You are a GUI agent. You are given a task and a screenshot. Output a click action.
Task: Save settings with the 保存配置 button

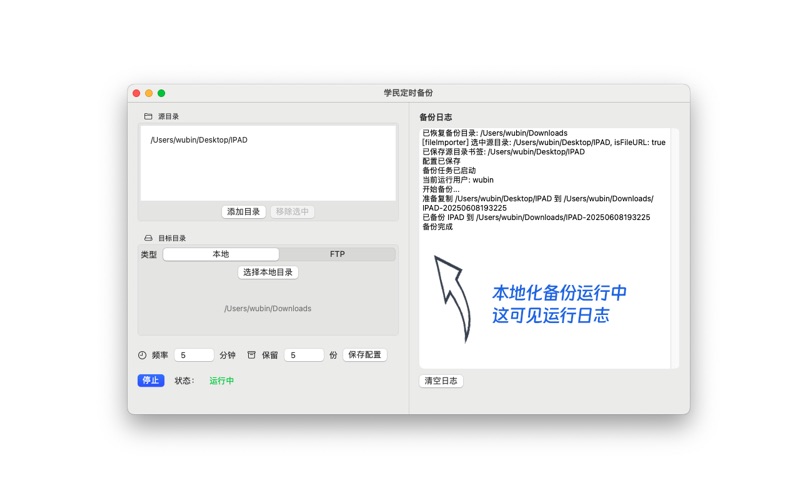(x=365, y=355)
